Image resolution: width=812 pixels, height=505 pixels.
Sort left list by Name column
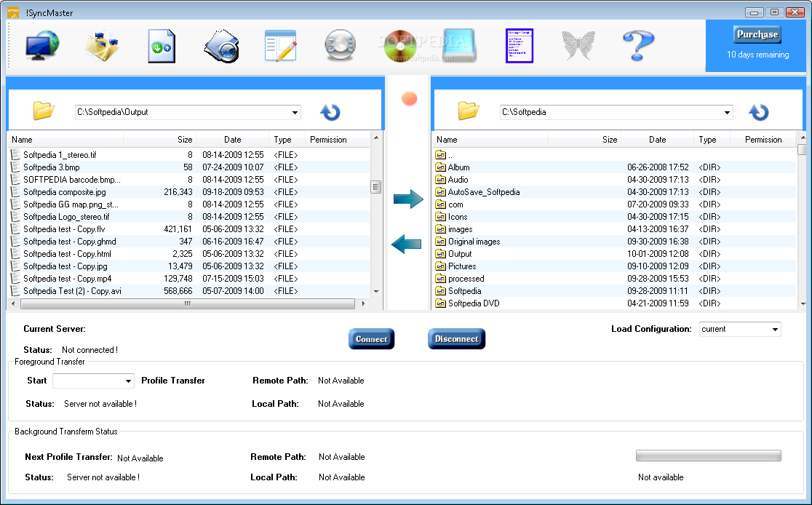click(x=65, y=140)
